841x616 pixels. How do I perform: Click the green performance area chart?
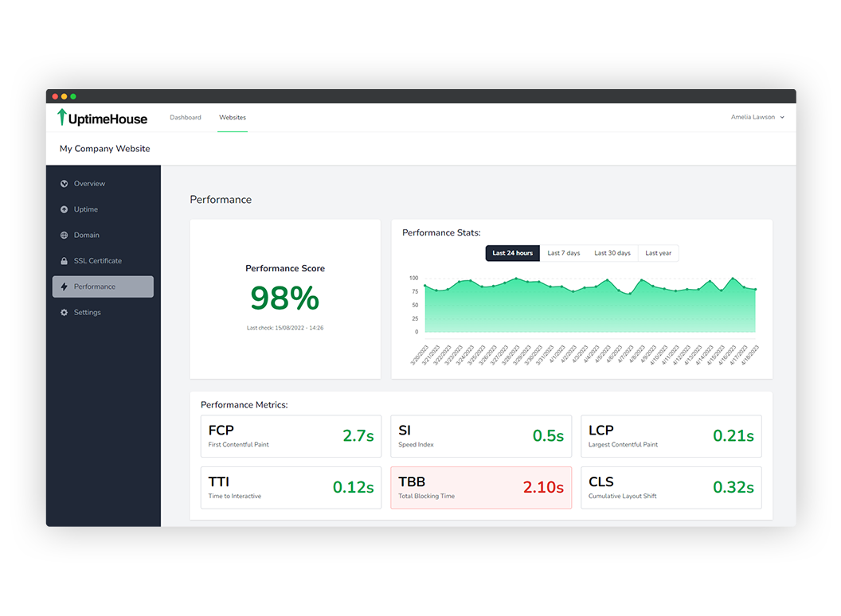click(590, 305)
